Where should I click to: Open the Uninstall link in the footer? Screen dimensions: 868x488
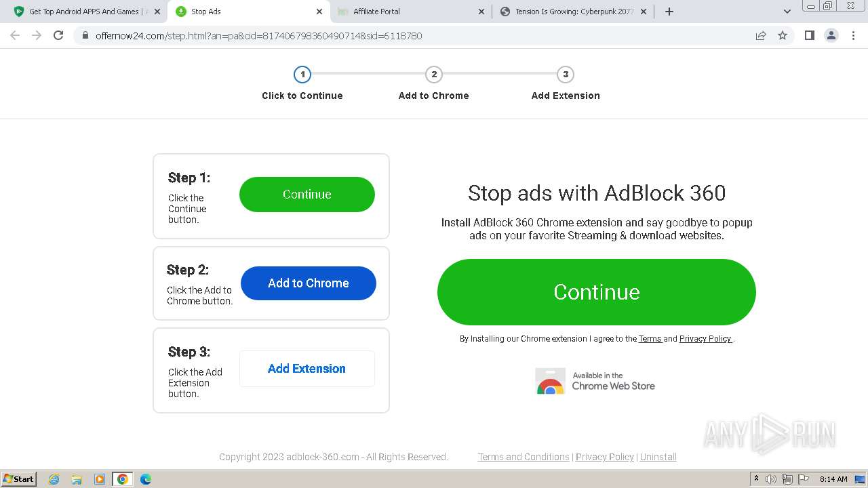pyautogui.click(x=658, y=457)
